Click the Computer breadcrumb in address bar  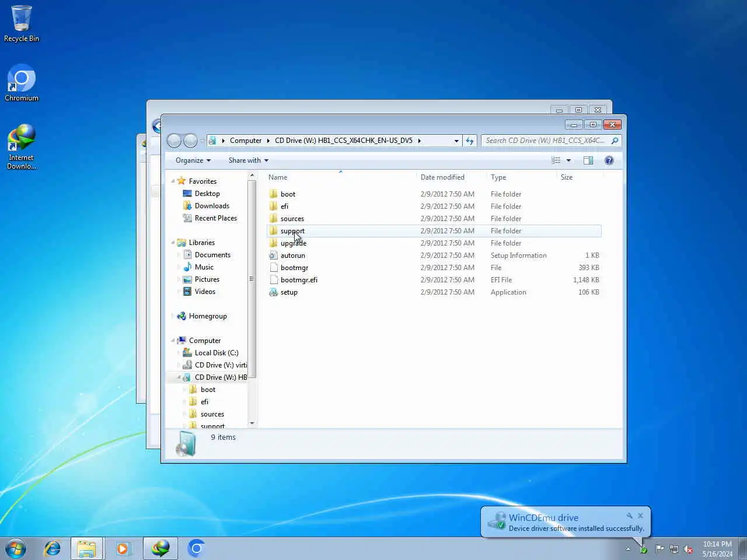click(246, 141)
